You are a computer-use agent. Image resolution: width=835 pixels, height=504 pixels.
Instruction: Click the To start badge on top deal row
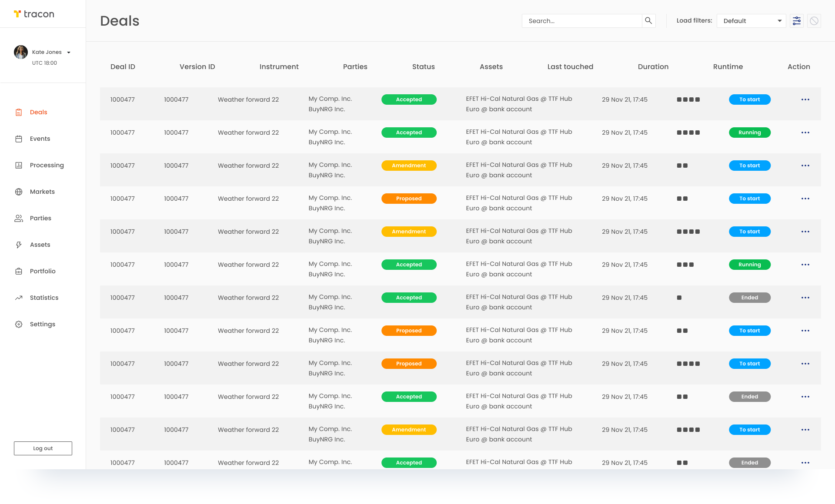(749, 99)
